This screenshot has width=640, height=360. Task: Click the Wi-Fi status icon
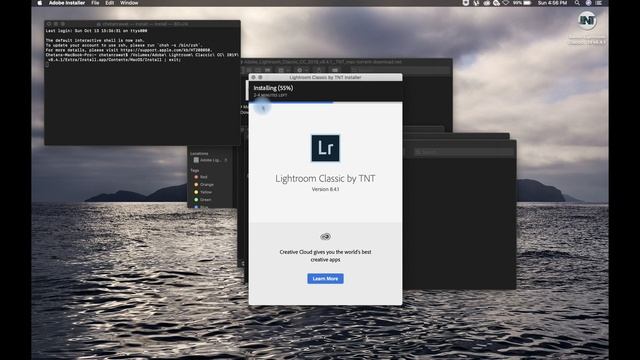tap(506, 3)
